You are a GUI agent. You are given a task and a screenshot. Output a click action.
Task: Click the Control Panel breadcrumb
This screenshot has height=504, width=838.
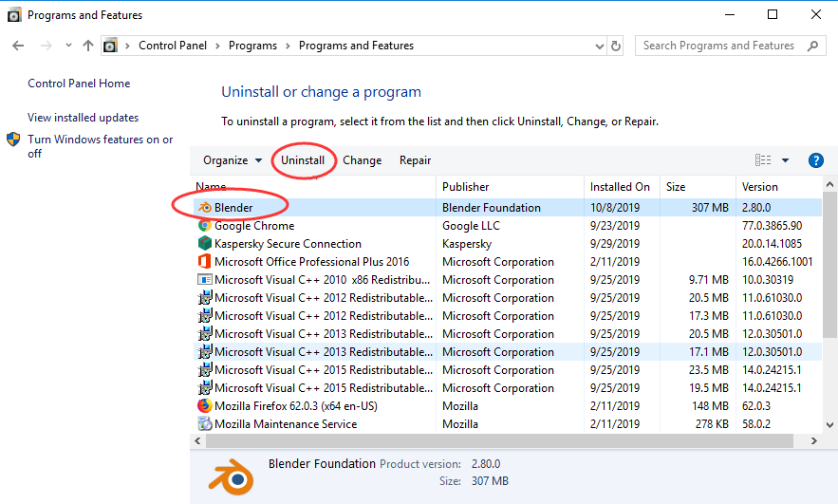[173, 46]
